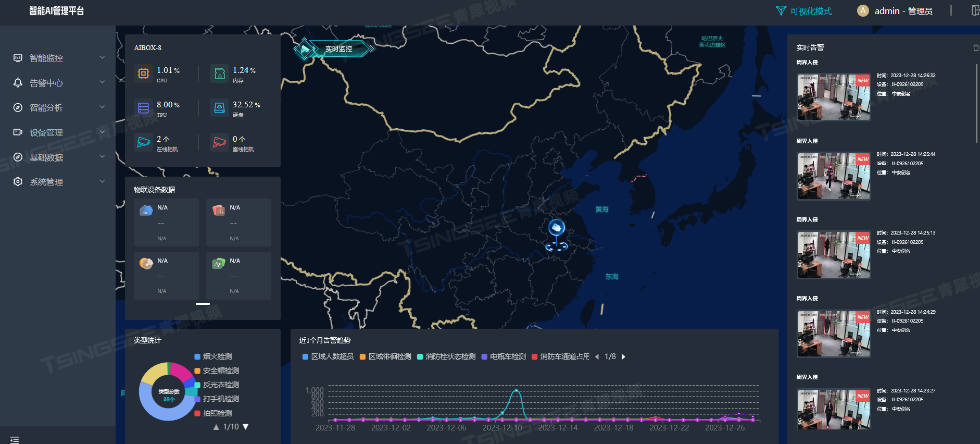Click the 实时告警 list scrollbar

(x=977, y=103)
